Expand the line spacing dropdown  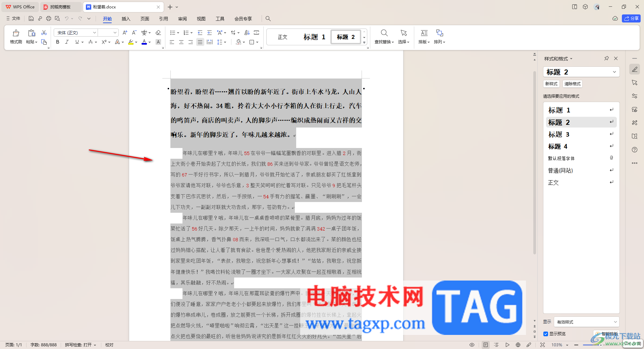pos(225,42)
